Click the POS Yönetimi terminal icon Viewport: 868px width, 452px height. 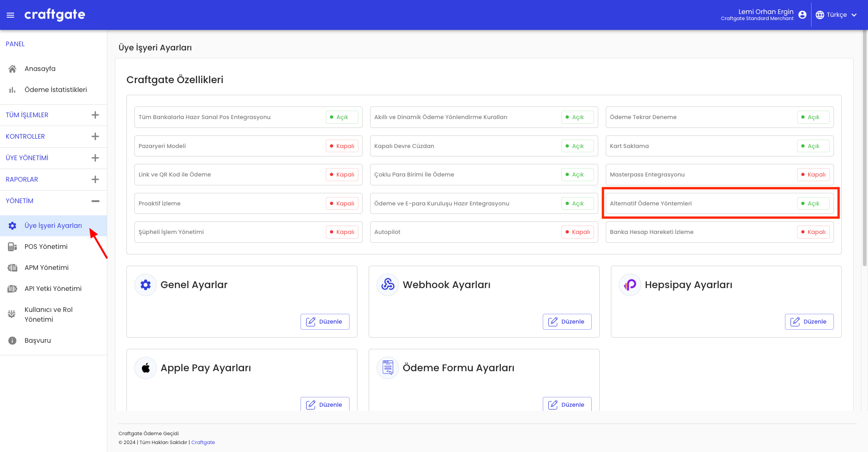pos(13,247)
